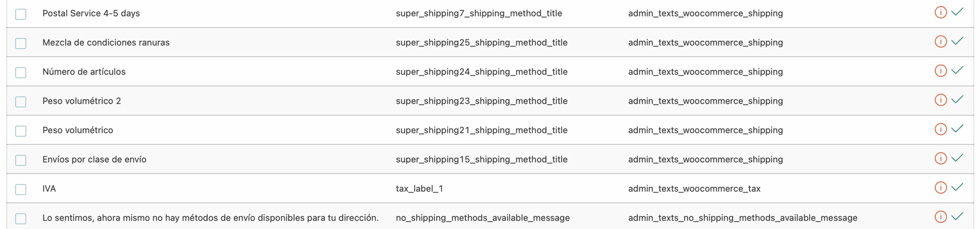Click info icon for IVA row
The image size is (980, 229).
940,188
